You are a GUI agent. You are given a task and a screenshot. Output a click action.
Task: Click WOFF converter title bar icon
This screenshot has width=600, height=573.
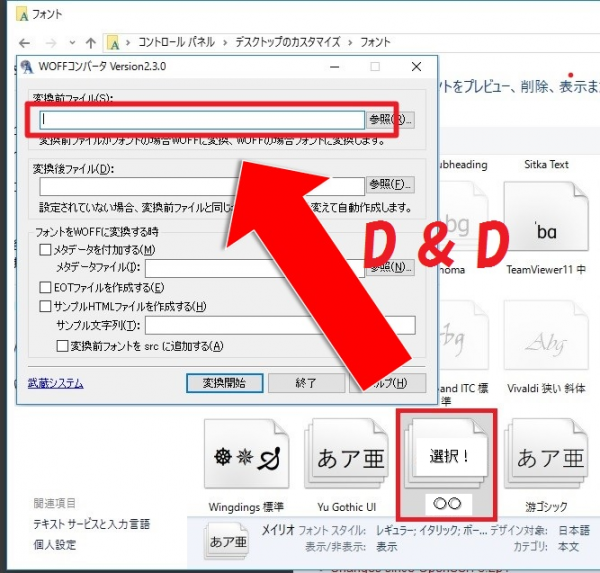click(27, 67)
